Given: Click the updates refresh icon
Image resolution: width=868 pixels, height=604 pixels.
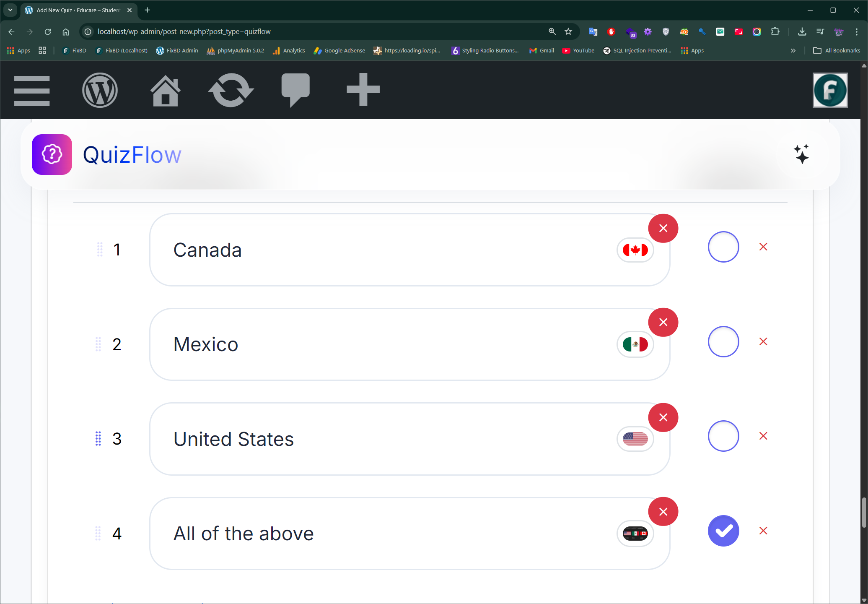Looking at the screenshot, I should click(231, 90).
